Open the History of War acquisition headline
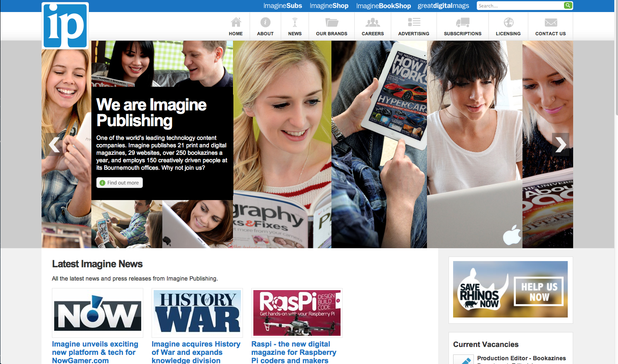The width and height of the screenshot is (618, 364). tap(196, 352)
